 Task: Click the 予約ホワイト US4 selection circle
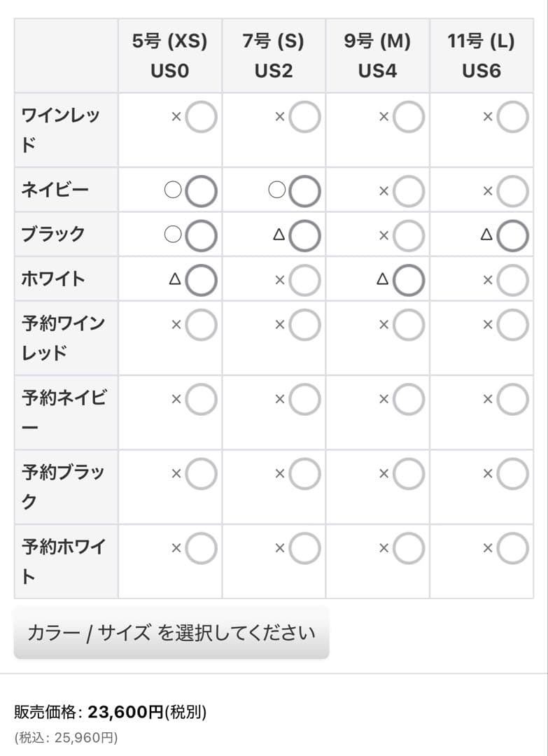(x=407, y=548)
